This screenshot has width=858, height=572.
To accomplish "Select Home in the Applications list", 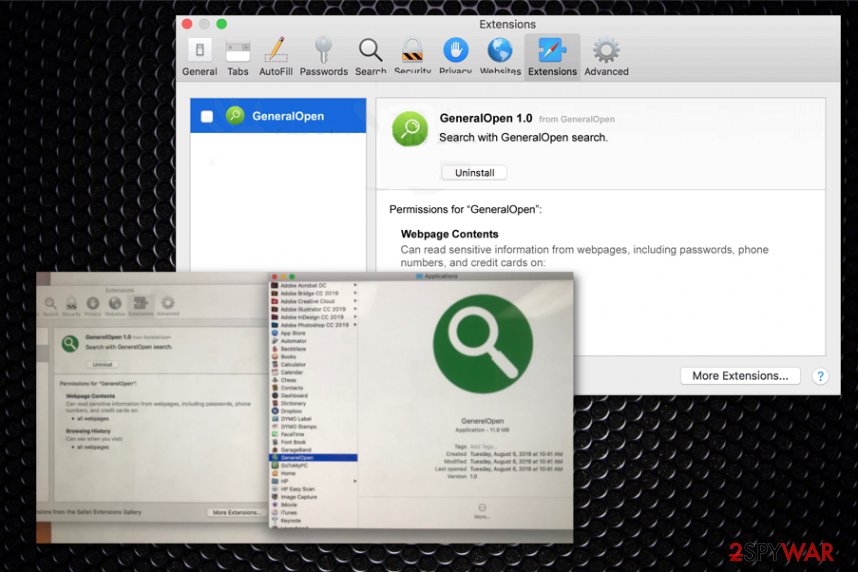I will tap(314, 473).
